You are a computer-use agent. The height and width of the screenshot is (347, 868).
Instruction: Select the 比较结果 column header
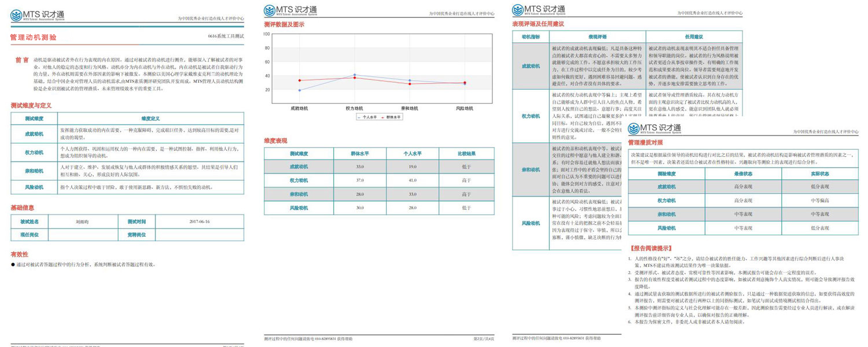(x=466, y=154)
